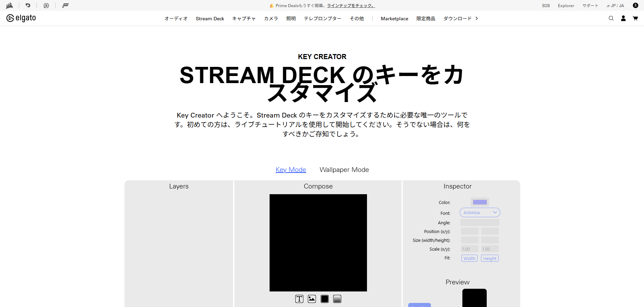Go to the elgato home logo
Screen dimensions: 644x307
coord(21,18)
